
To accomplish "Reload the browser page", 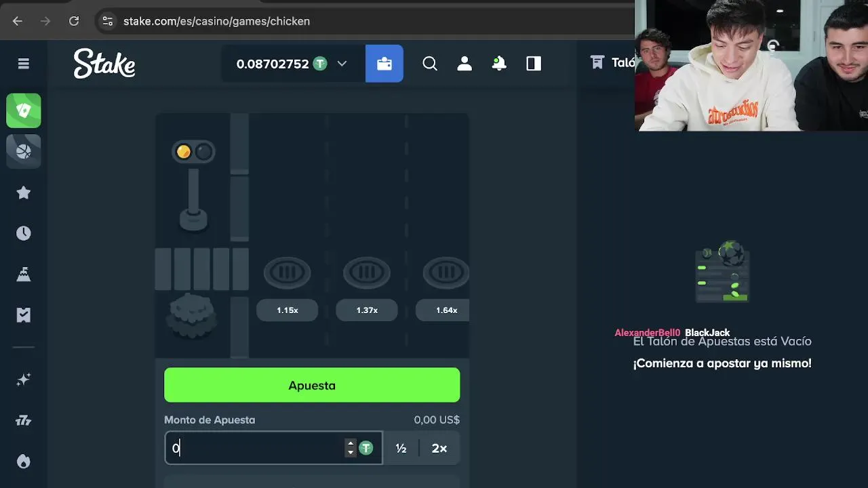I will point(74,21).
